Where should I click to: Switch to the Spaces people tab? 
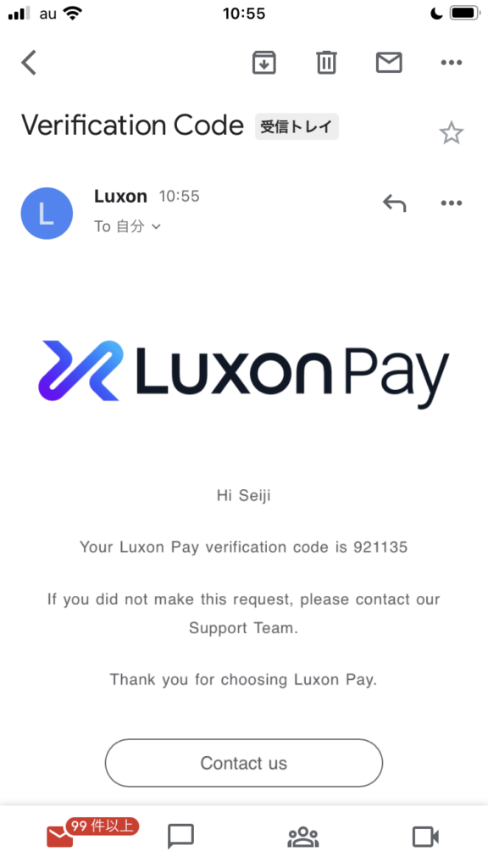coord(303,837)
